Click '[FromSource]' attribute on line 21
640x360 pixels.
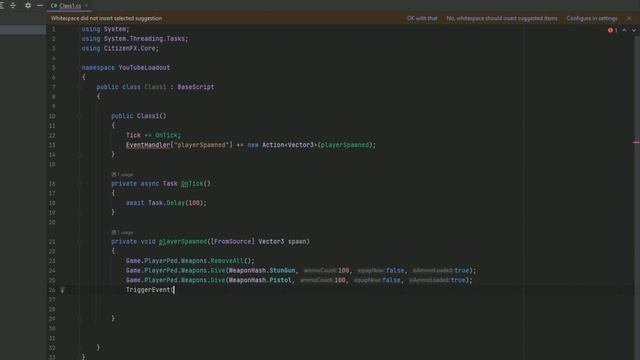pos(233,242)
